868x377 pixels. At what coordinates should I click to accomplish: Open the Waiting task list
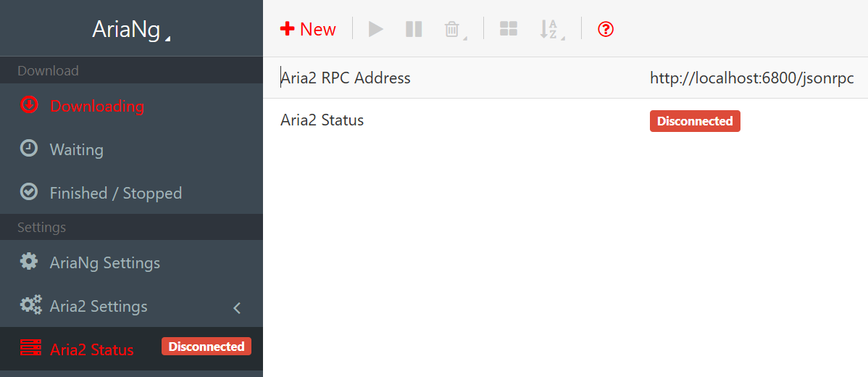(x=131, y=149)
